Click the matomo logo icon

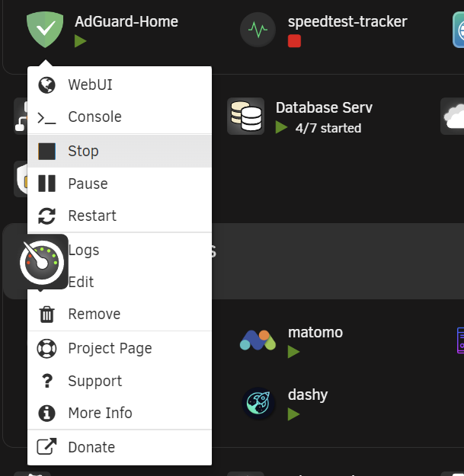point(258,340)
